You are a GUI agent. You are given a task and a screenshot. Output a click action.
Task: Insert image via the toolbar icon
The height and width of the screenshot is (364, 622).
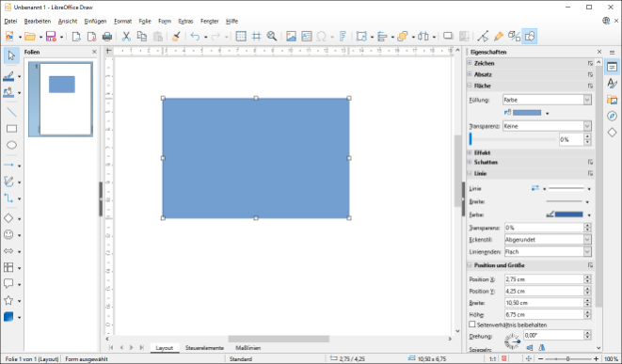click(x=291, y=37)
